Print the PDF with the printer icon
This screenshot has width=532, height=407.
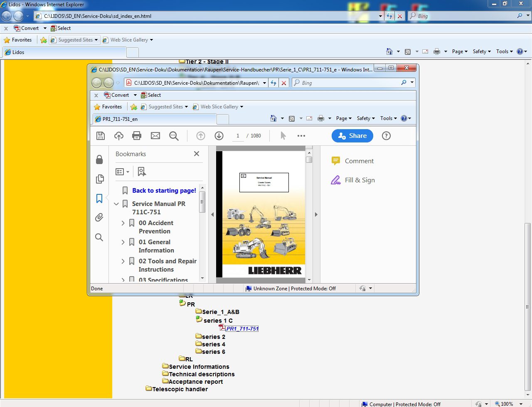(x=137, y=136)
